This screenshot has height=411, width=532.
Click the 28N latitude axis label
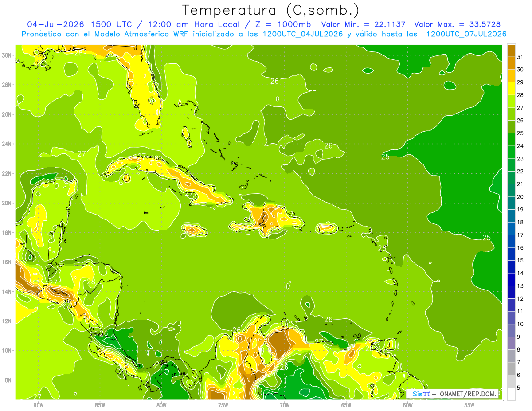[8, 85]
